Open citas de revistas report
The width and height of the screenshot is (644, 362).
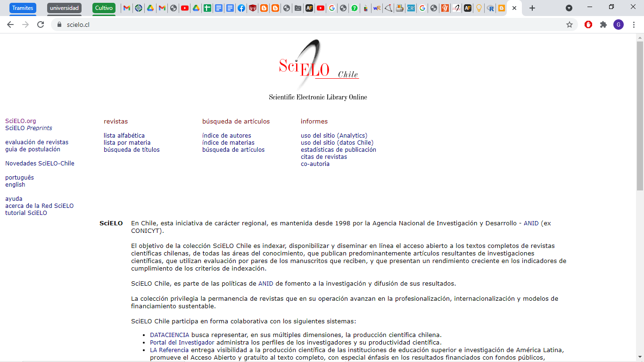coord(324,157)
